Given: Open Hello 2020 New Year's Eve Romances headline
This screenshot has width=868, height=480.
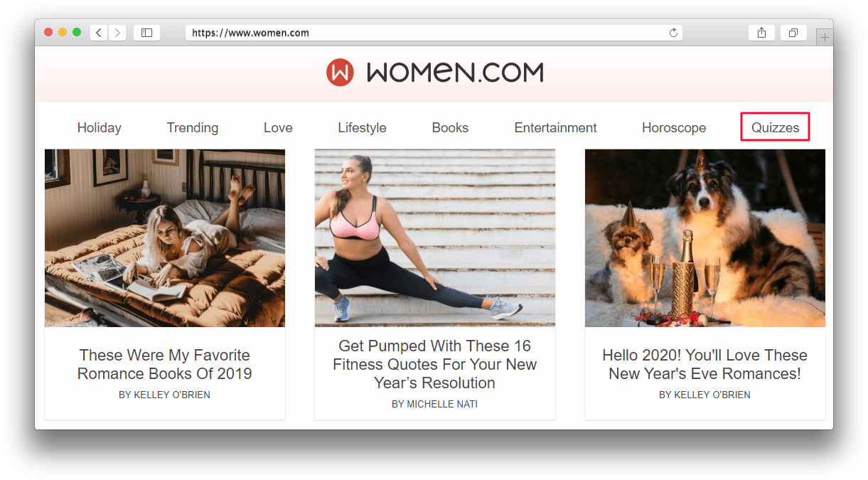Looking at the screenshot, I should (x=705, y=364).
